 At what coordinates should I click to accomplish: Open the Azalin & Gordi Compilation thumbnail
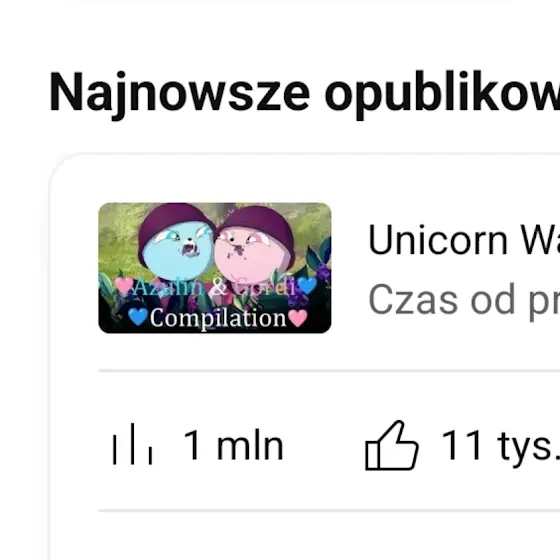tap(215, 268)
